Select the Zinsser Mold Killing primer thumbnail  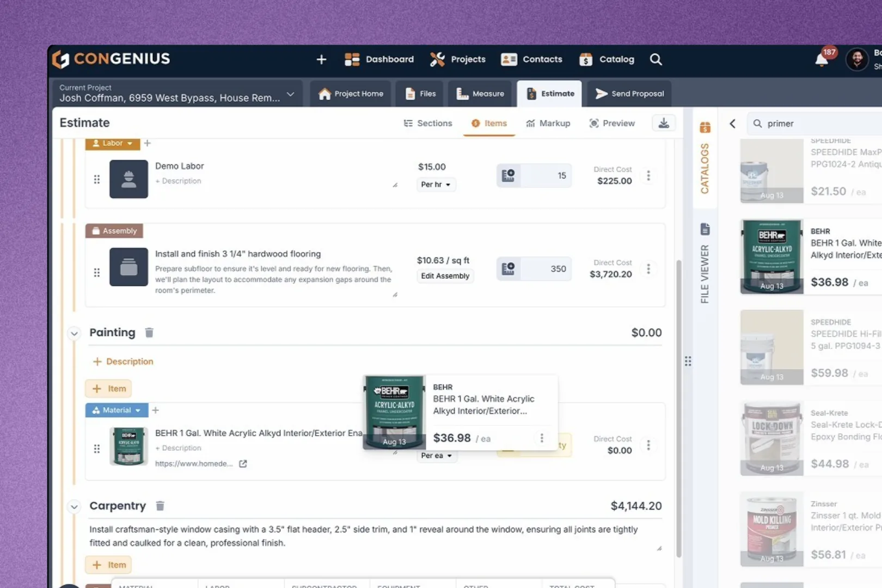click(x=772, y=529)
